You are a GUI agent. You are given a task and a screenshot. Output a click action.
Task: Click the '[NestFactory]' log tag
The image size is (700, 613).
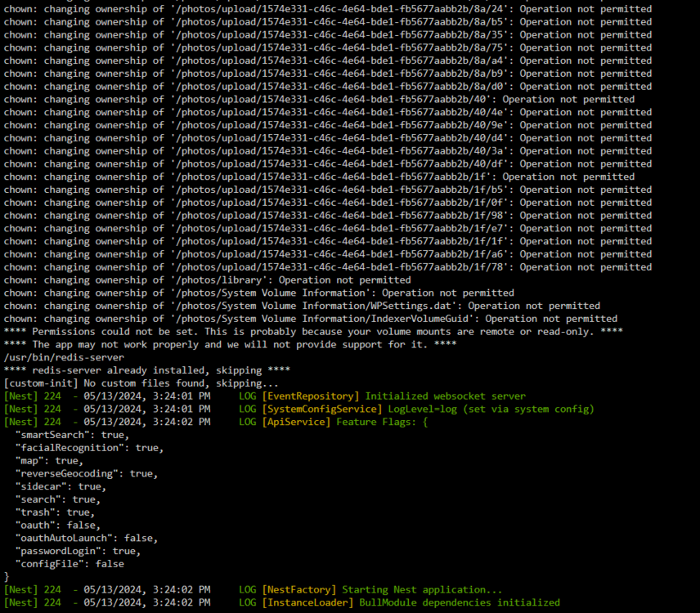[x=299, y=590]
